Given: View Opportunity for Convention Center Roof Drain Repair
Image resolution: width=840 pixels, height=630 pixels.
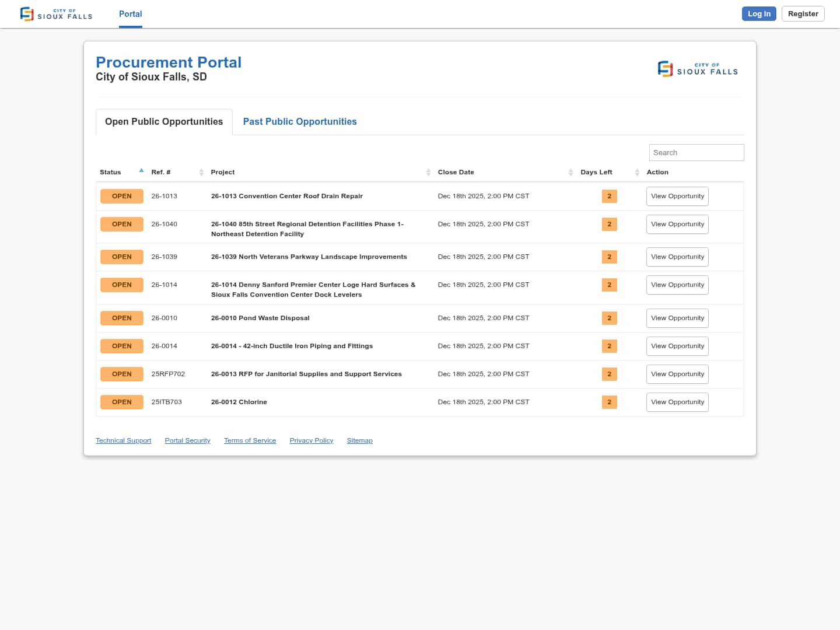Looking at the screenshot, I should pos(677,196).
